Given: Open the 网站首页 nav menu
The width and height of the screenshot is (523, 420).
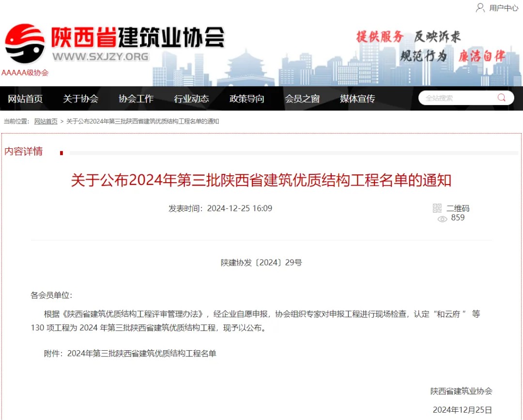Looking at the screenshot, I should point(25,99).
